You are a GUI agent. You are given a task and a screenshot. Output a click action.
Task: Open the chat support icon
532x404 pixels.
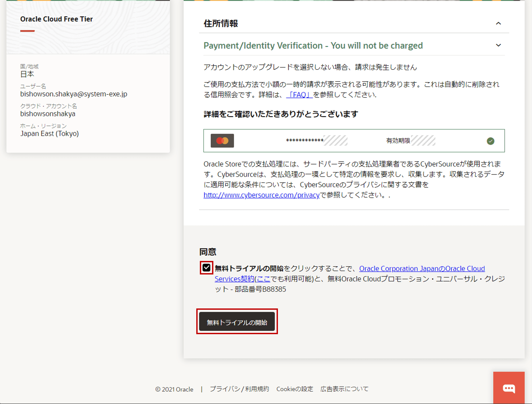pyautogui.click(x=509, y=388)
